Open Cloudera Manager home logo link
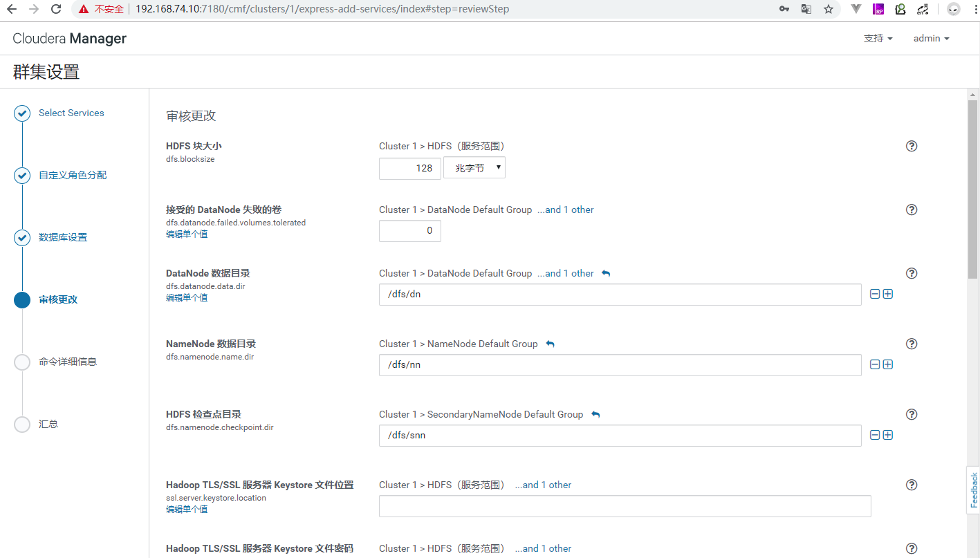 point(69,39)
